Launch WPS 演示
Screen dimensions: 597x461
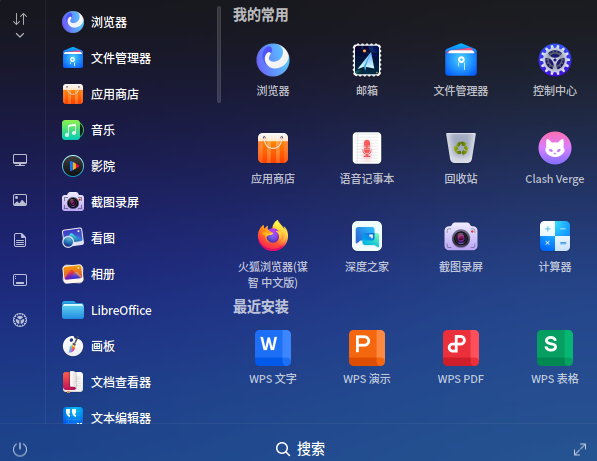(x=367, y=357)
